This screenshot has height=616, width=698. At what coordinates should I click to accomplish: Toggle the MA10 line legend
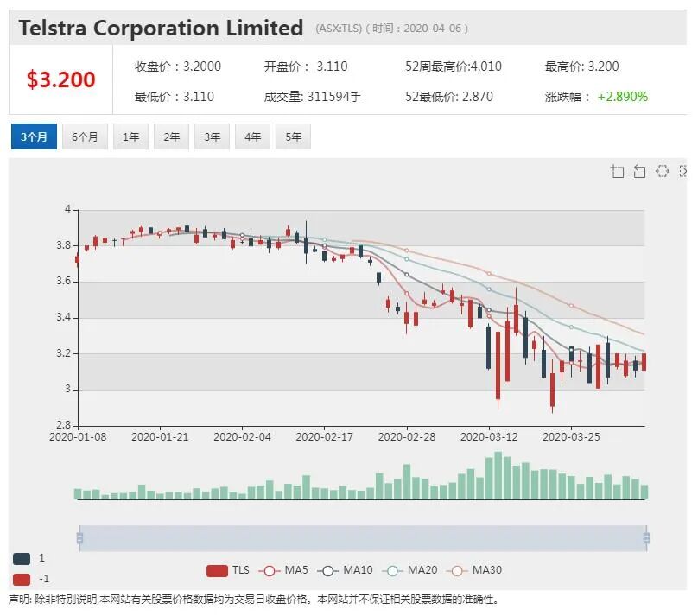coord(345,570)
